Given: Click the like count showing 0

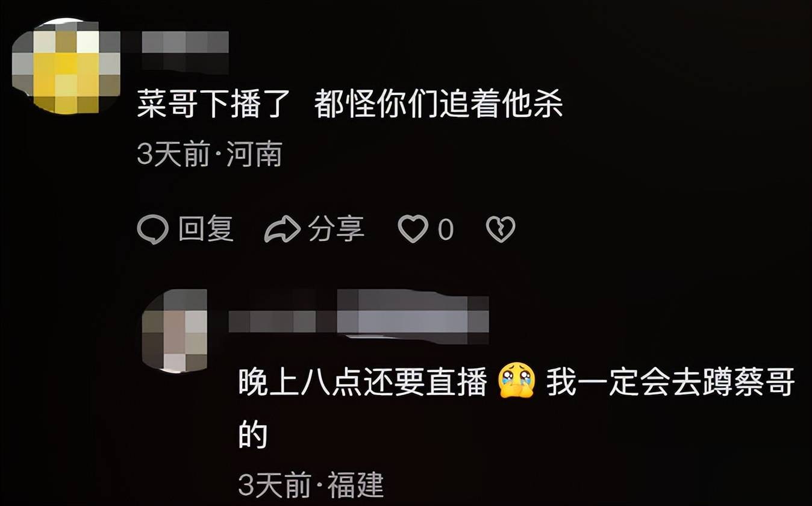Looking at the screenshot, I should pos(445,230).
